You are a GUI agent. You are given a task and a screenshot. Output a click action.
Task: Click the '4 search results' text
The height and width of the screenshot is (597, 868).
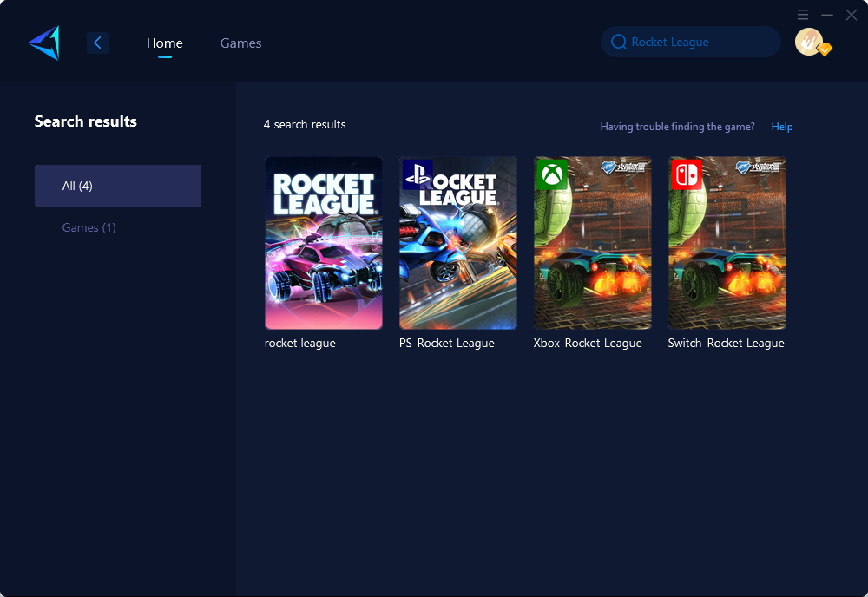coord(305,124)
